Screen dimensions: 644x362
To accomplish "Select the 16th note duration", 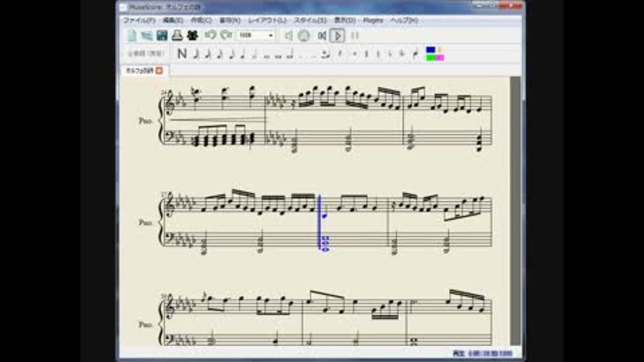I will coord(220,54).
